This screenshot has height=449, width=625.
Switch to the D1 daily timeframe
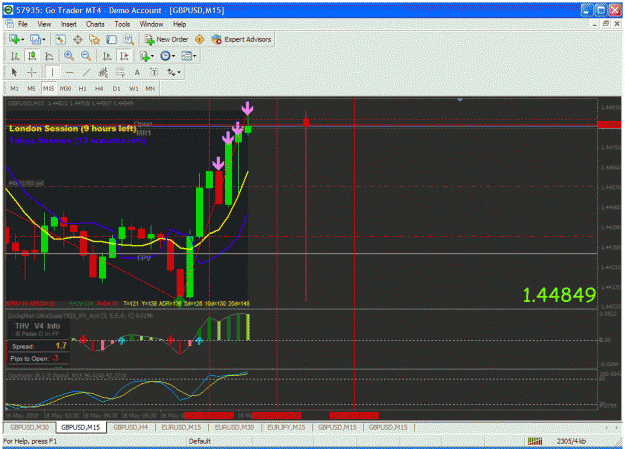coord(116,89)
